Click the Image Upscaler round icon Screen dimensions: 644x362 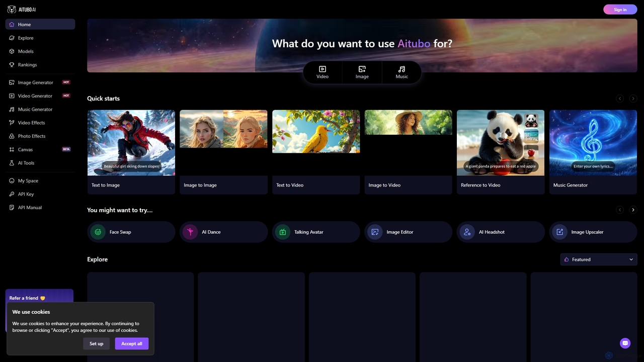click(x=559, y=232)
